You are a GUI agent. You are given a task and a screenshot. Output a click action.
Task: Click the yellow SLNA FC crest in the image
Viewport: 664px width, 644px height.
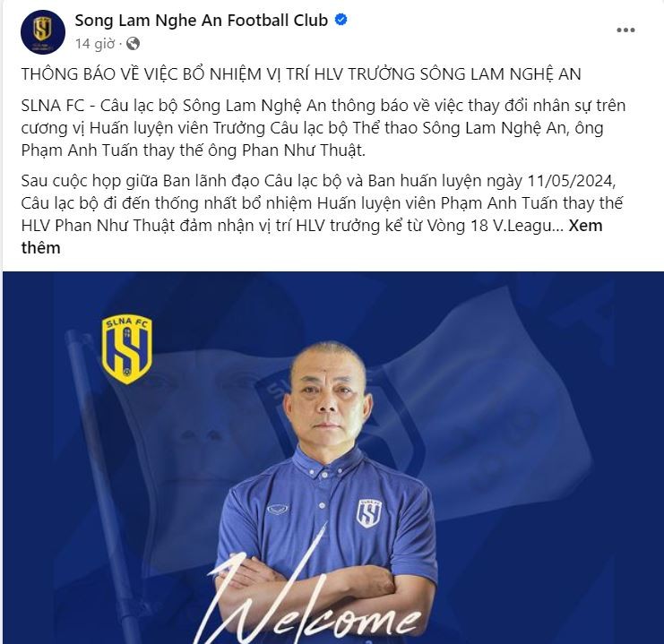(126, 349)
